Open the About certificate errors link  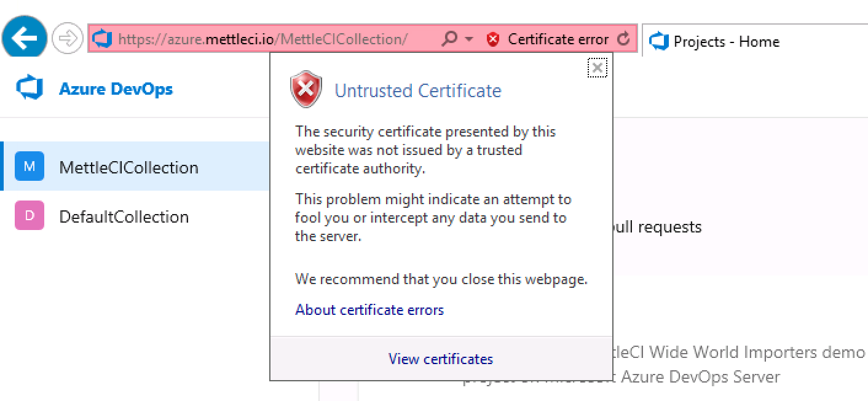point(369,309)
